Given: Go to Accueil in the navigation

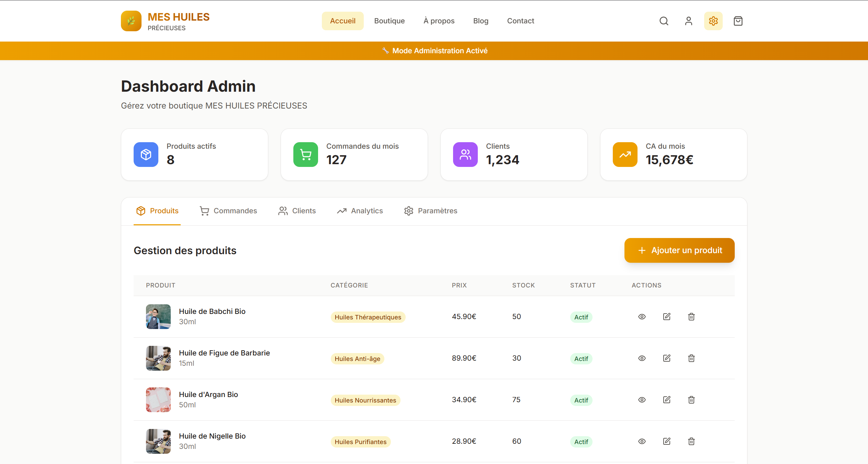Looking at the screenshot, I should pos(343,21).
